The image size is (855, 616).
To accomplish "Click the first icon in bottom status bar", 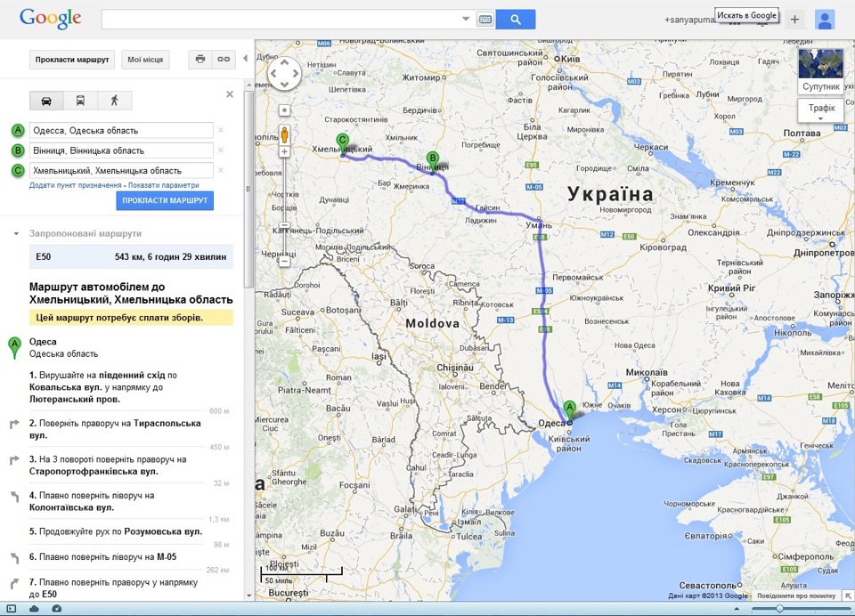I will pos(12,608).
